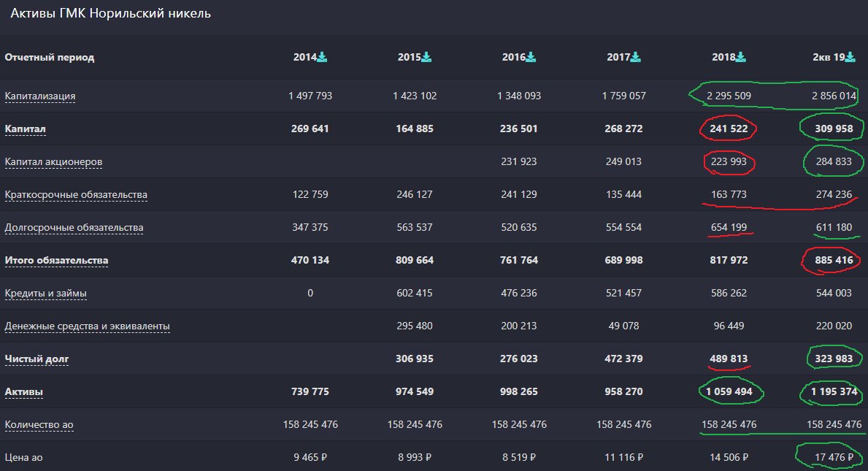Click the share price 11 116 ₽
The height and width of the screenshot is (471, 868).
(624, 457)
